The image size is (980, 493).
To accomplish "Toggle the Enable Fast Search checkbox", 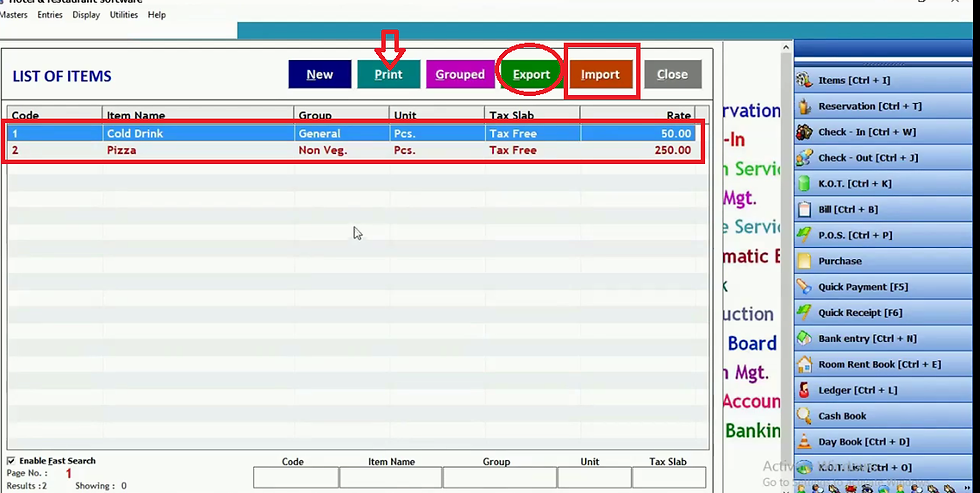I will pos(11,461).
